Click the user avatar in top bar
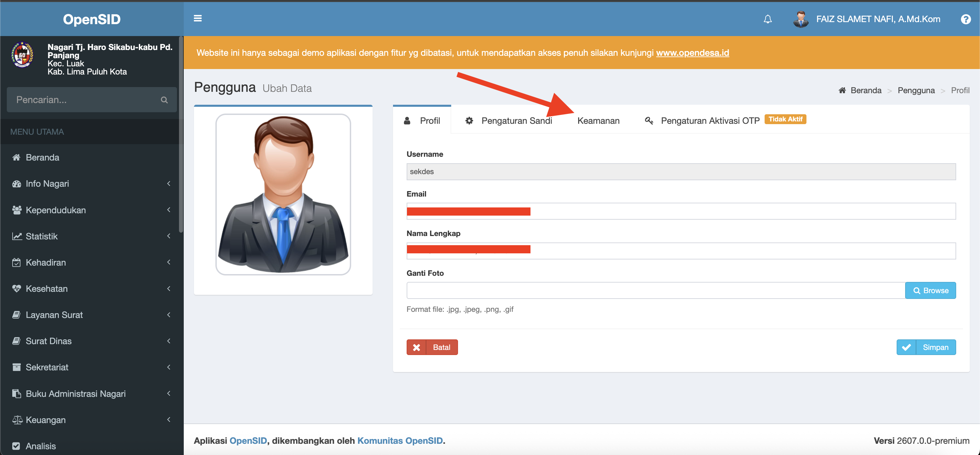 point(800,19)
